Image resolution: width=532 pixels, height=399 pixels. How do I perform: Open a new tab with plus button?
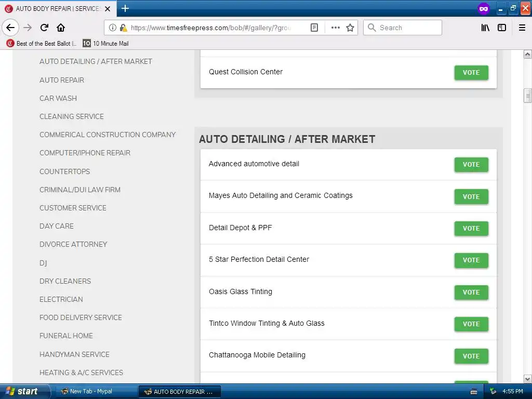[125, 8]
